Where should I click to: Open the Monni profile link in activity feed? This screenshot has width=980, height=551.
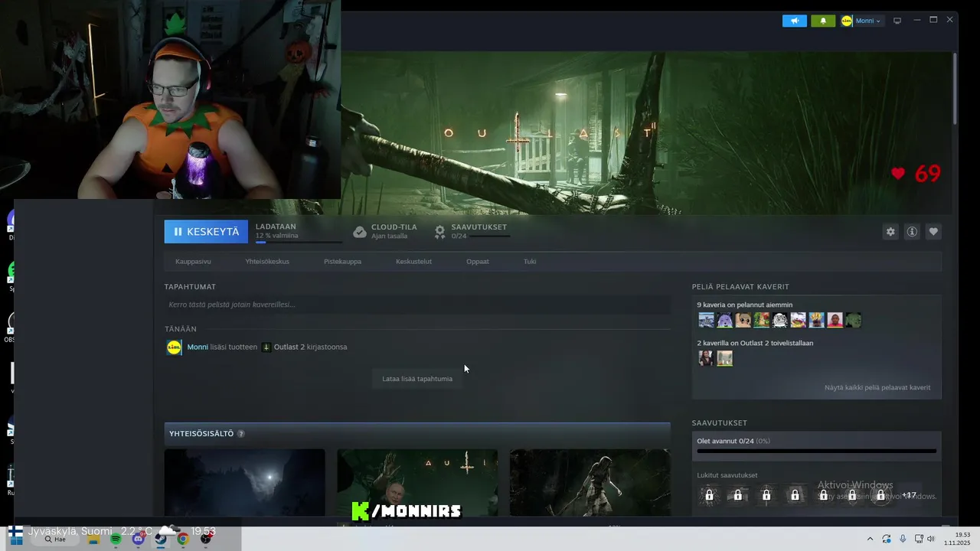click(x=198, y=347)
